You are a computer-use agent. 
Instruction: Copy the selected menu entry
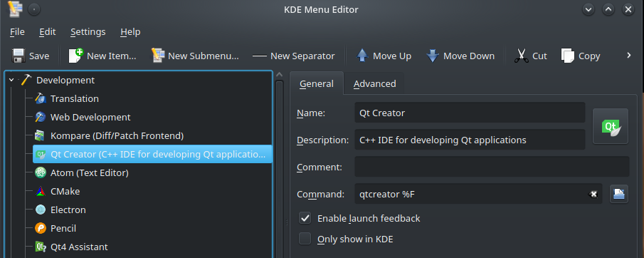click(581, 56)
